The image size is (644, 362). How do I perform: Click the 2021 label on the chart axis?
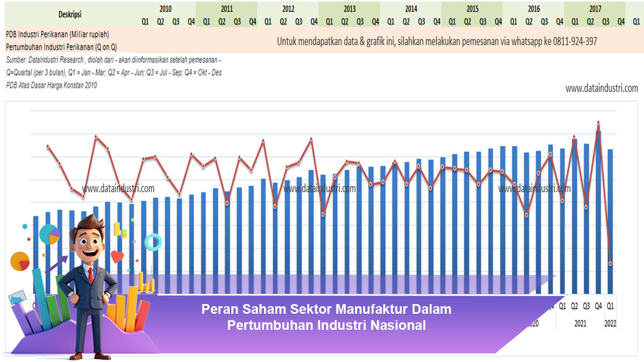tap(580, 324)
